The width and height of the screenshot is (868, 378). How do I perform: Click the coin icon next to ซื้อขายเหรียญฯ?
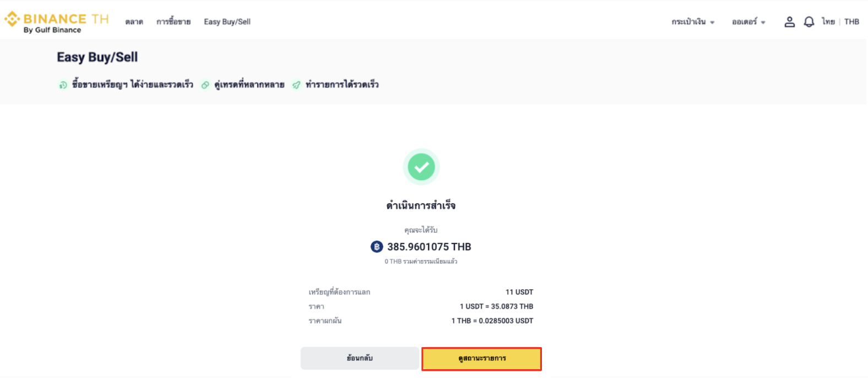click(63, 85)
